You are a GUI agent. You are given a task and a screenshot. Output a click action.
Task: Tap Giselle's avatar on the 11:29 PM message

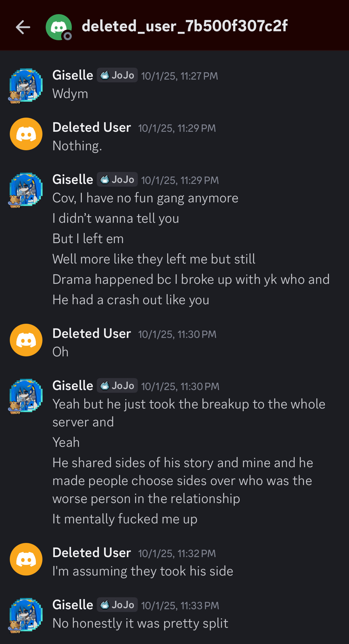click(26, 190)
